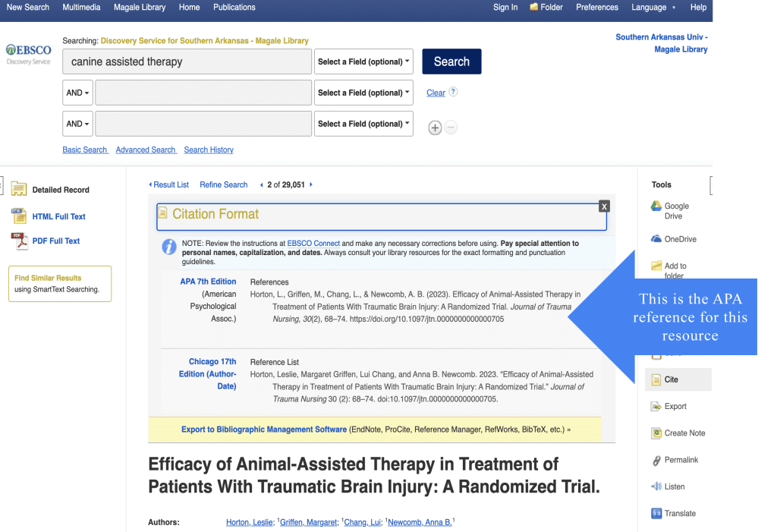Click the second search term input field
777x532 pixels.
pyautogui.click(x=203, y=93)
